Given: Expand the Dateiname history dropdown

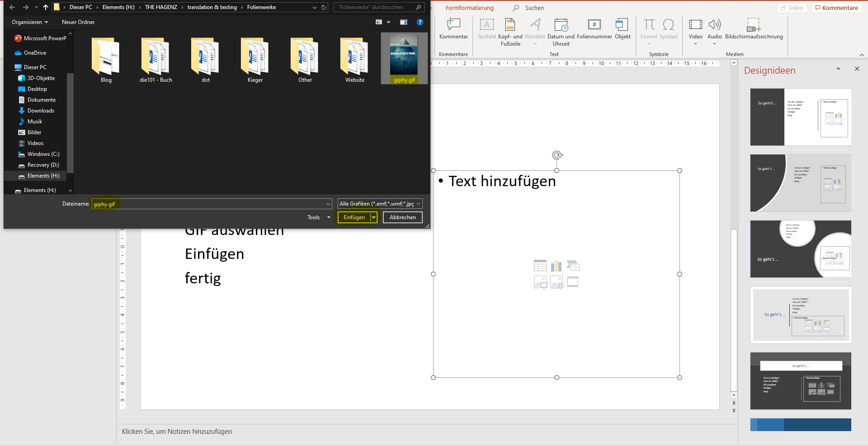Looking at the screenshot, I should (328, 204).
